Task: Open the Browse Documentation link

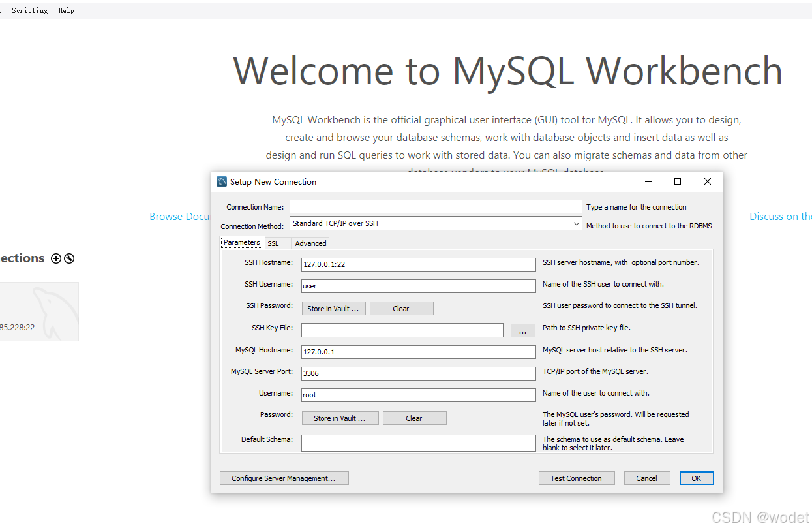Action: click(x=180, y=217)
